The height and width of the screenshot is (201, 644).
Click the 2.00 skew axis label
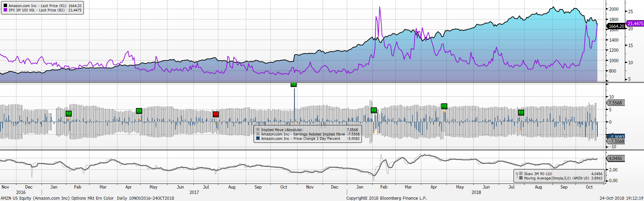click(x=613, y=170)
